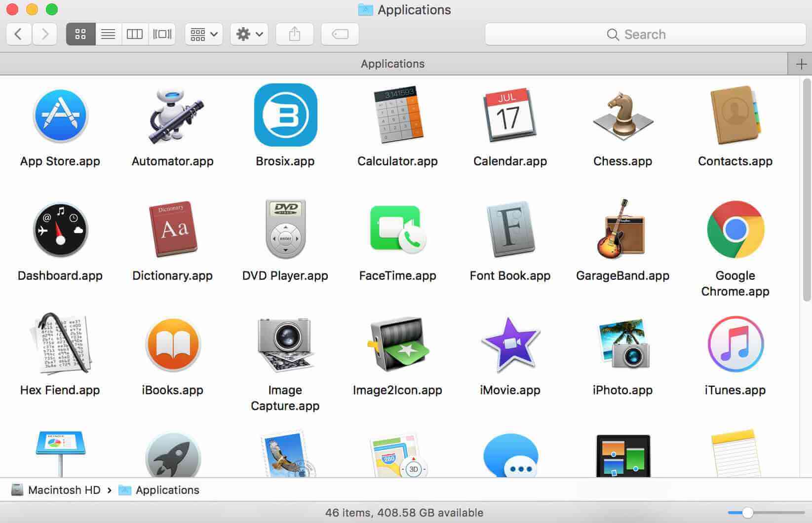
Task: Switch to list view
Action: [x=108, y=34]
